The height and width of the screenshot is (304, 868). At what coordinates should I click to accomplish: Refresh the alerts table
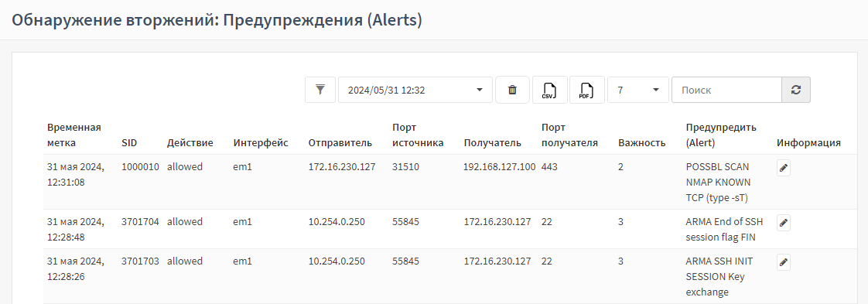pyautogui.click(x=796, y=90)
